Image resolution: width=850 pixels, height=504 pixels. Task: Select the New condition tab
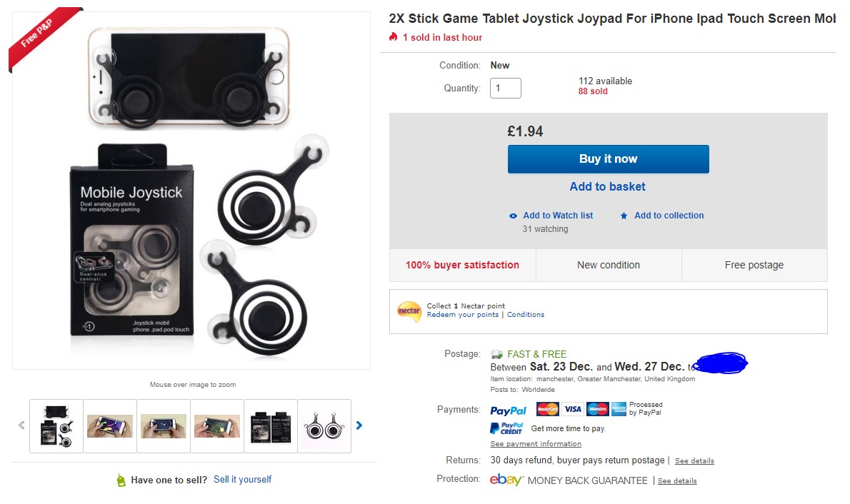(608, 265)
